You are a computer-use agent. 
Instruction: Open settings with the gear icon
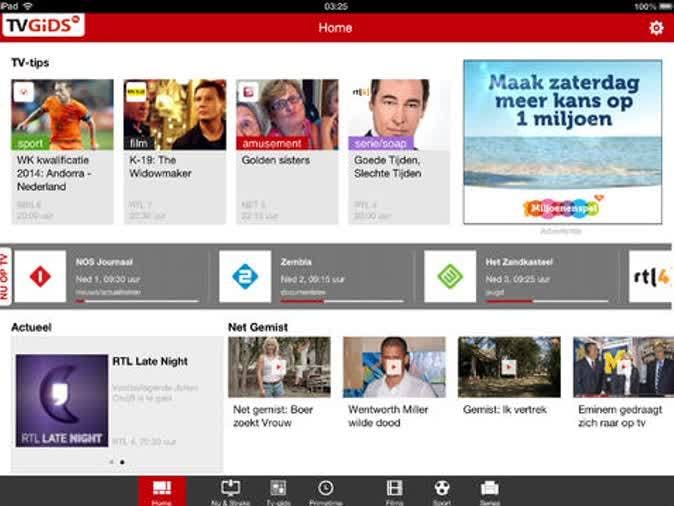(x=656, y=28)
